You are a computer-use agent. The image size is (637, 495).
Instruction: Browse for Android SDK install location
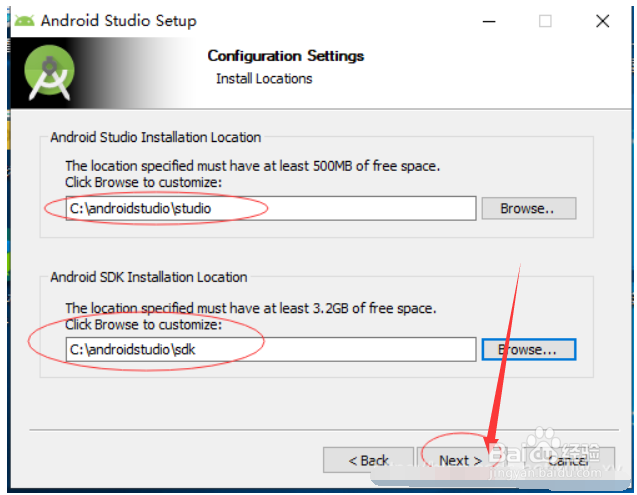pos(529,350)
